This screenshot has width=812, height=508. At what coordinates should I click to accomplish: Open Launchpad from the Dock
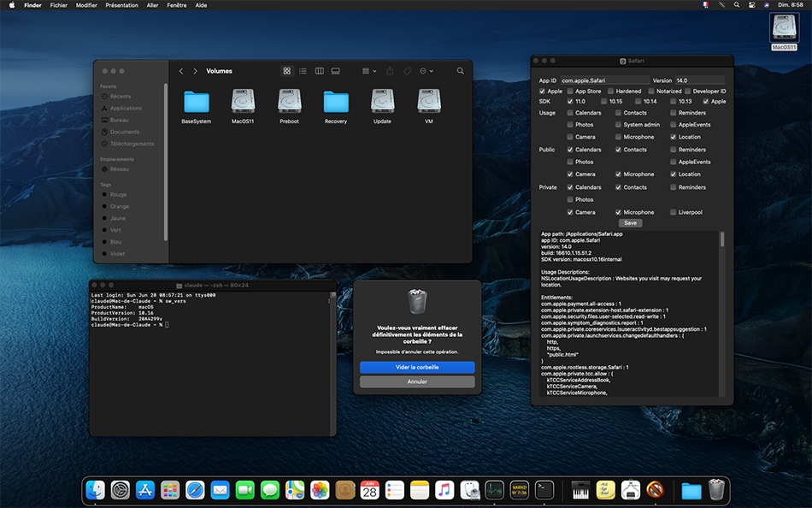click(x=170, y=490)
